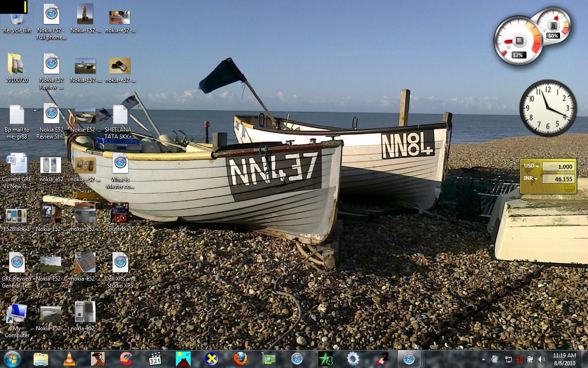Select the "Dell XPS and Studio XPS" shortcut
The height and width of the screenshot is (368, 588).
coord(120,271)
